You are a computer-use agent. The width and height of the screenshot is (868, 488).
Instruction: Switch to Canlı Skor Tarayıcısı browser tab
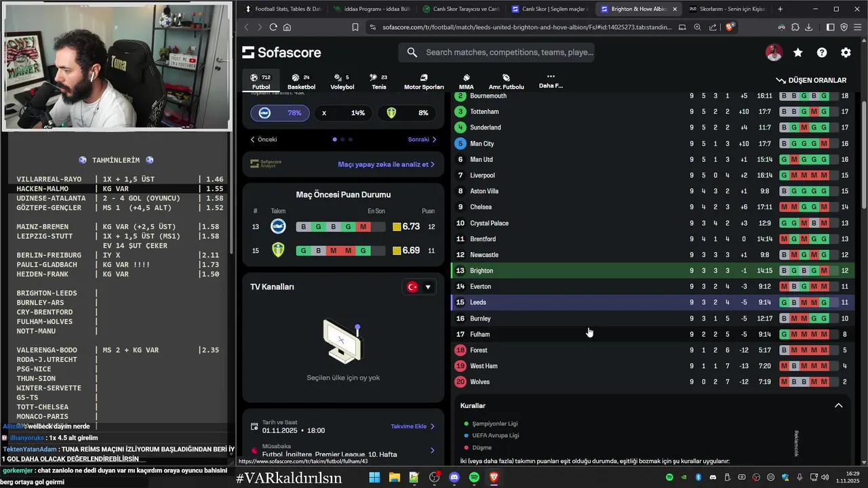click(461, 9)
